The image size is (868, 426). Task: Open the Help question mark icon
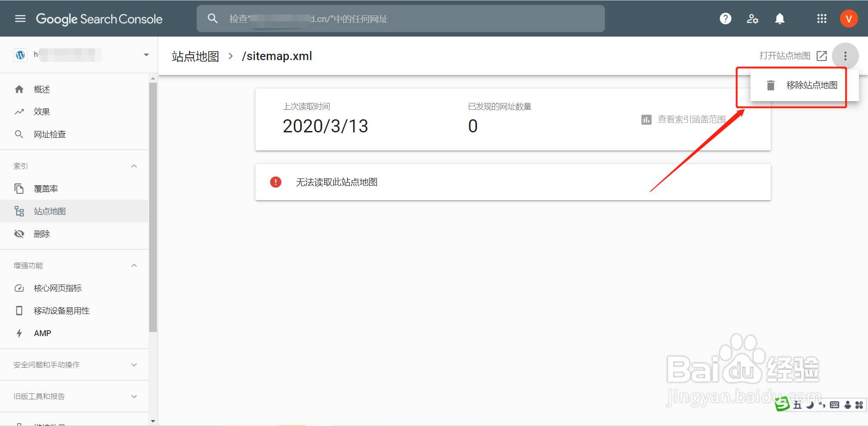726,19
